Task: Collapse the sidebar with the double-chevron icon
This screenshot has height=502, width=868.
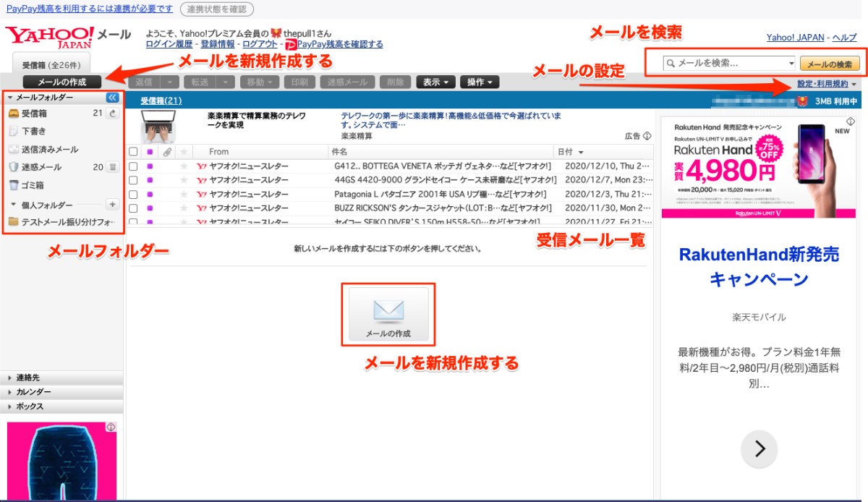Action: point(112,97)
